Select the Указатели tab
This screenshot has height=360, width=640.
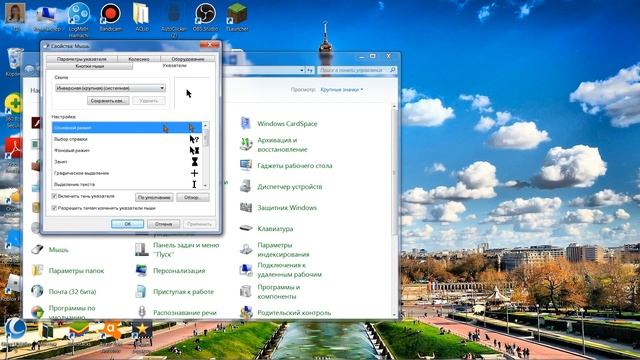175,65
